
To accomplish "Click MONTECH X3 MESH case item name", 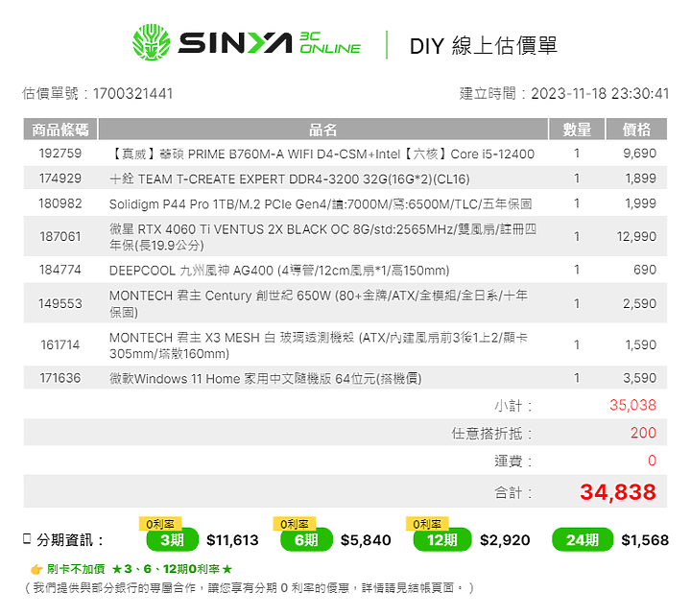I will click(319, 345).
